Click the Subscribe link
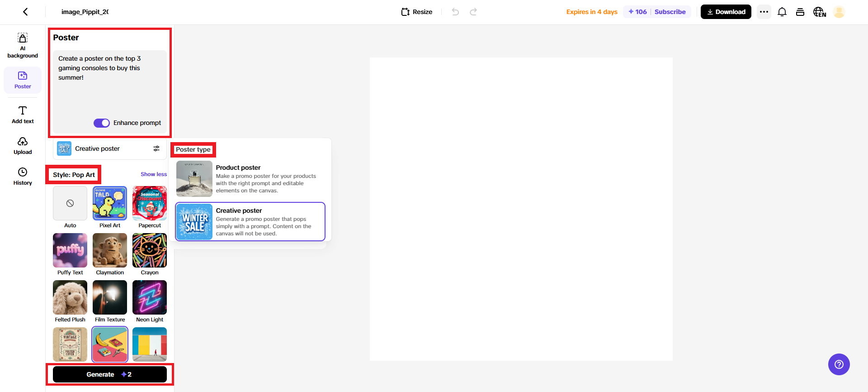 (670, 12)
